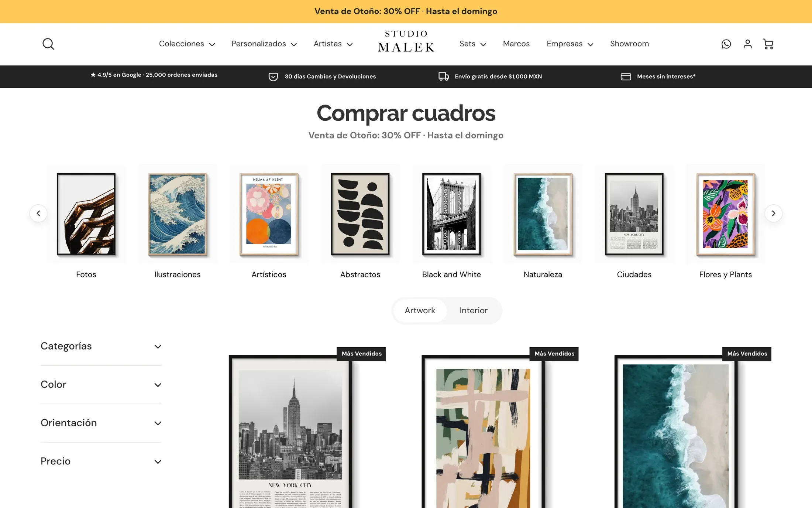
Task: Open the abstract brushstroke painting product
Action: [483, 431]
